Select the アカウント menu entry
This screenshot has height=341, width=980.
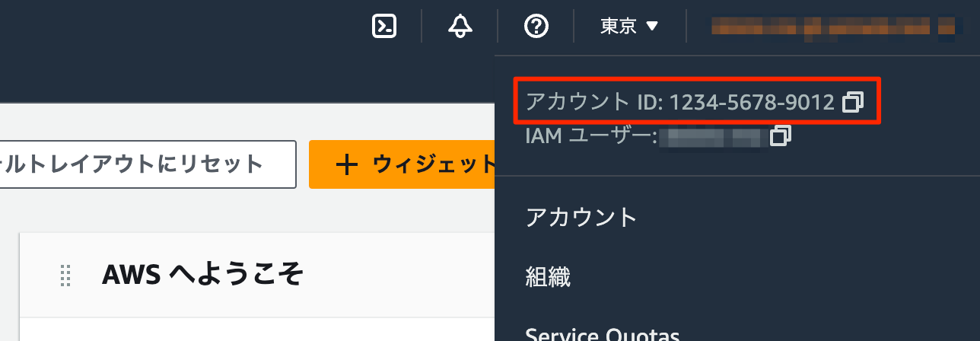581,218
